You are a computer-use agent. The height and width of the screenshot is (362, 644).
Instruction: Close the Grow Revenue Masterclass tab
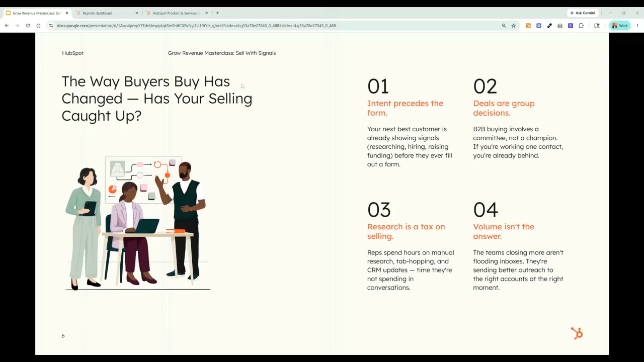pos(67,13)
